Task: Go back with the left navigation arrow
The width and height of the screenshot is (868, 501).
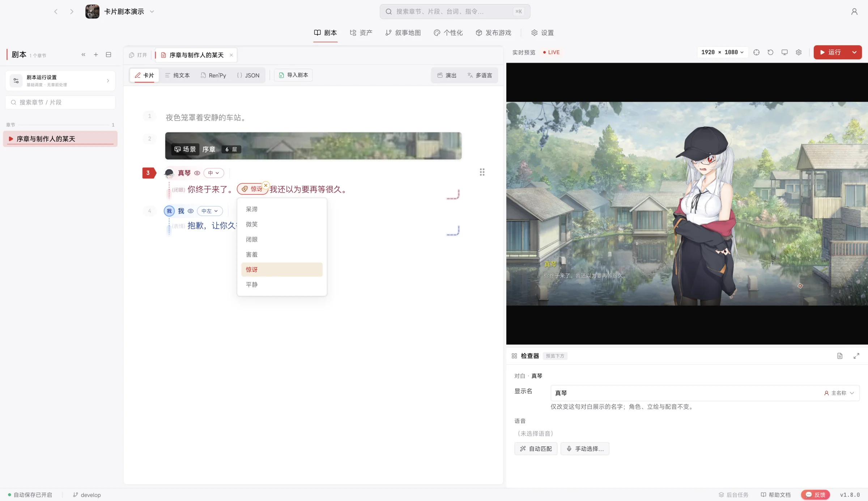Action: coord(56,12)
